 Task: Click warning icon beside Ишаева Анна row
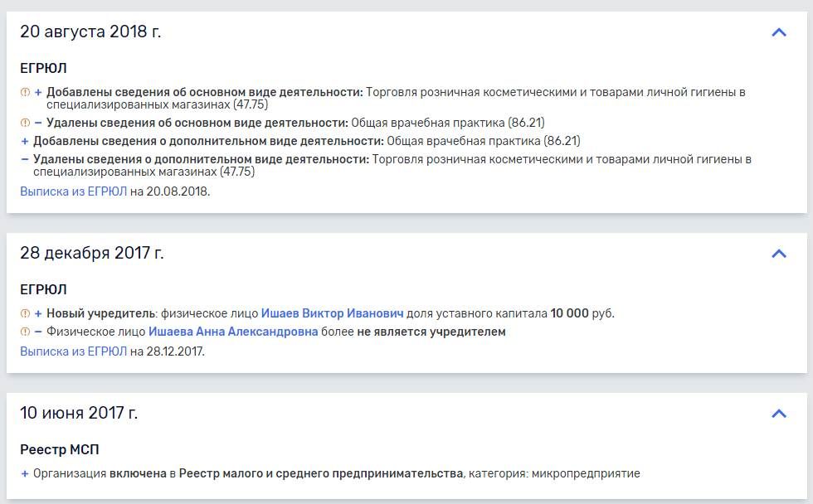[25, 332]
